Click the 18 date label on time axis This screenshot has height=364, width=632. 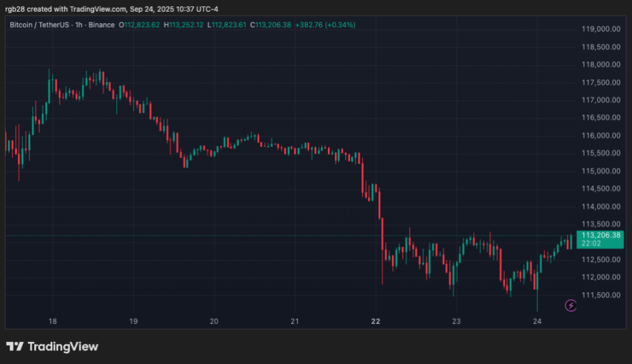[52, 321]
